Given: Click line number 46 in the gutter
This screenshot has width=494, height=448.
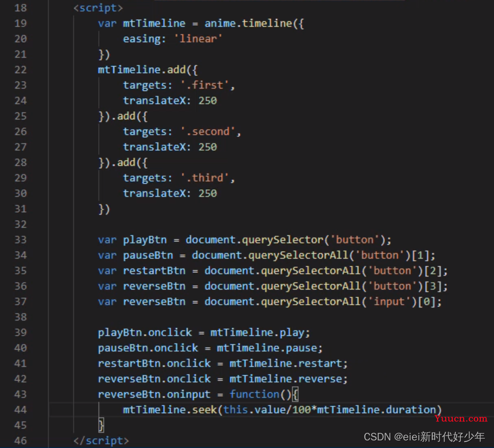Looking at the screenshot, I should [21, 440].
